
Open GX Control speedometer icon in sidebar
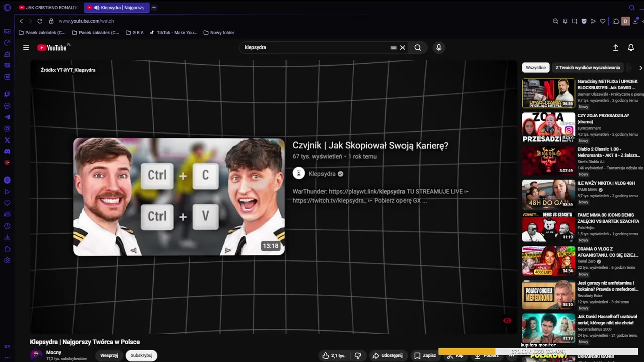coord(7,43)
